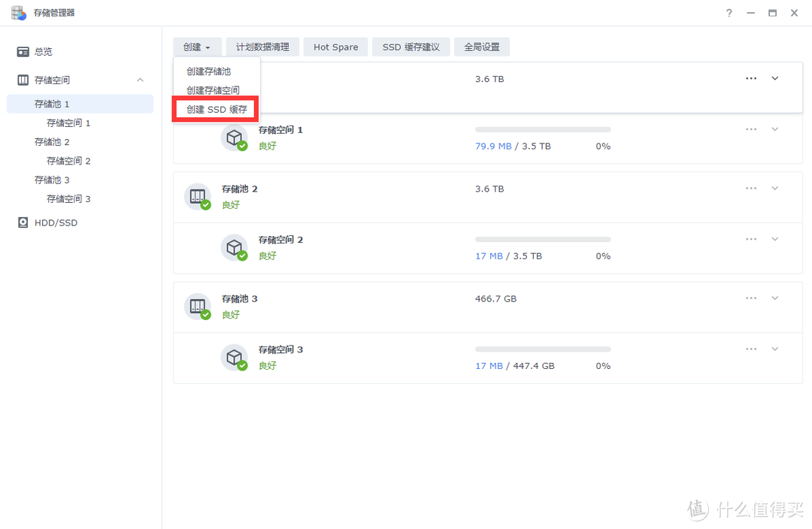The width and height of the screenshot is (812, 529).
Task: Click the 存储池 2 pool icon
Action: [197, 196]
